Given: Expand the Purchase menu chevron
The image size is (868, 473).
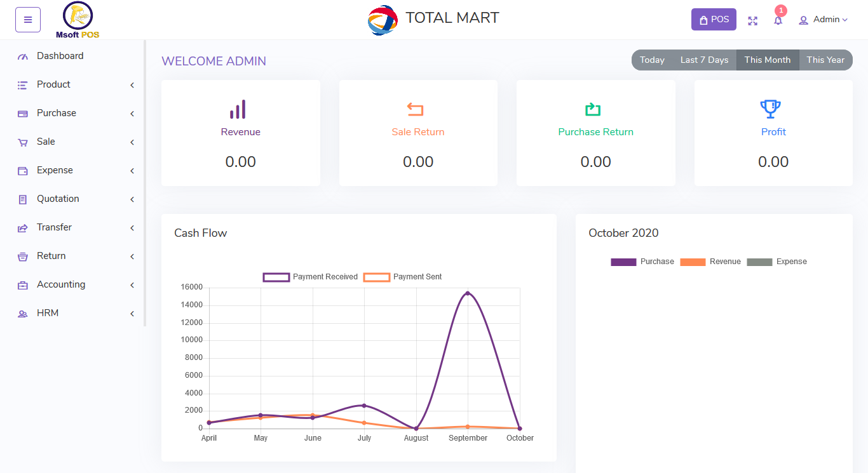Looking at the screenshot, I should 132,114.
